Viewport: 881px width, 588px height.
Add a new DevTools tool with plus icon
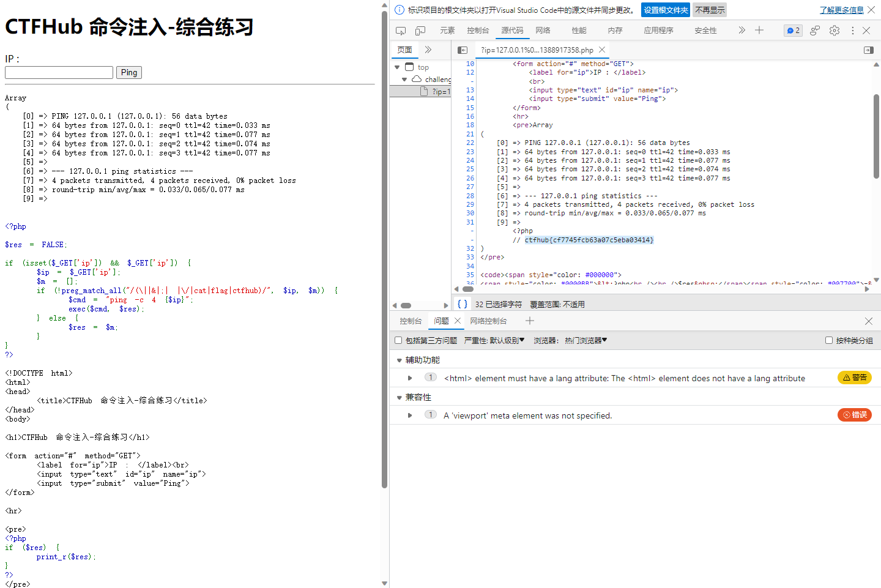pos(759,30)
